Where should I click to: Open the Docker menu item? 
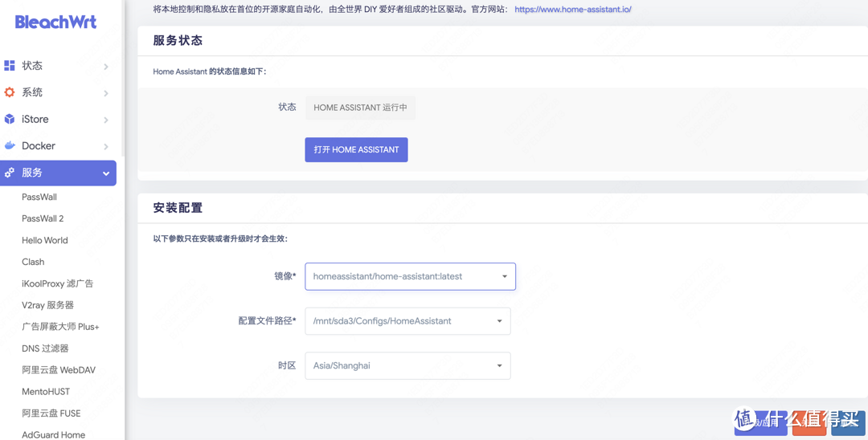pos(58,146)
